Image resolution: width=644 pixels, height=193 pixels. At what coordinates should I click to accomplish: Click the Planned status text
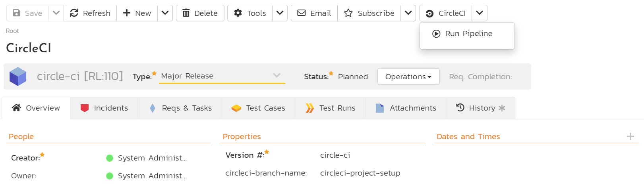[353, 76]
